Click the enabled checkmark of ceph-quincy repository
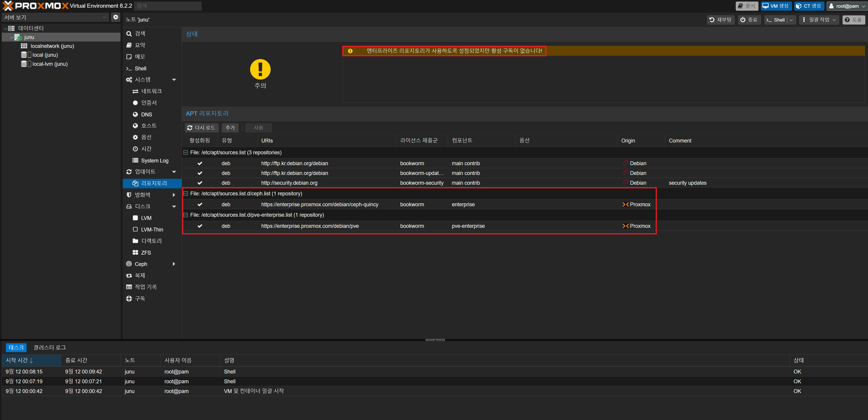 (x=200, y=205)
